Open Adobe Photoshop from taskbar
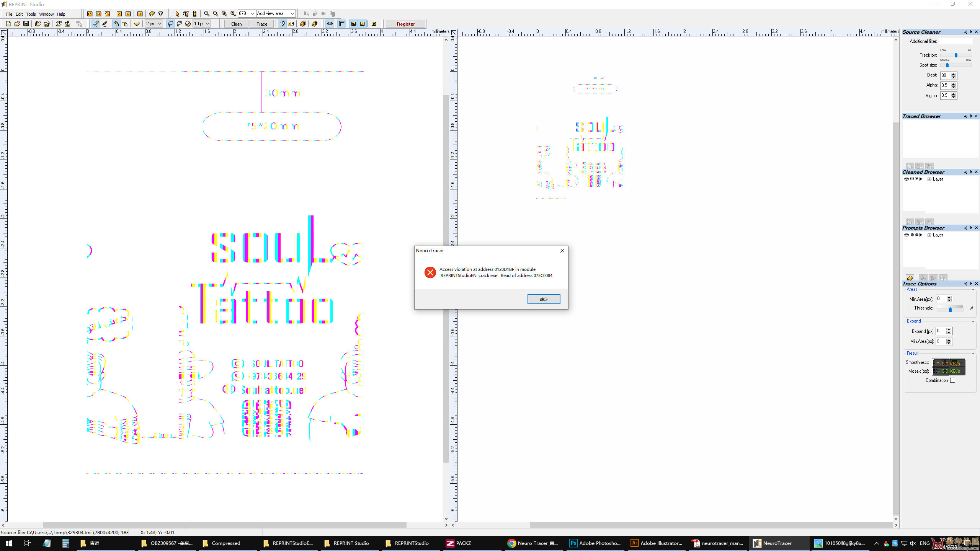 point(595,543)
